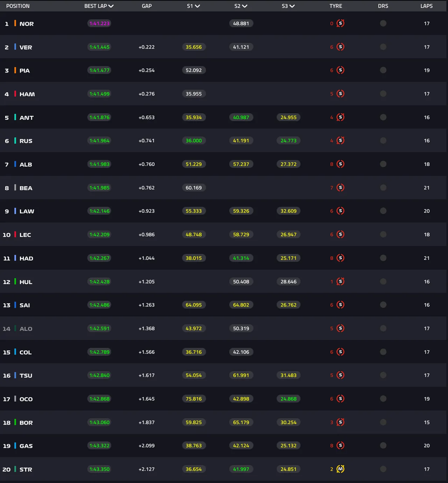Click NOR's purple 1:41.223 best lap
The height and width of the screenshot is (483, 448).
pos(99,23)
